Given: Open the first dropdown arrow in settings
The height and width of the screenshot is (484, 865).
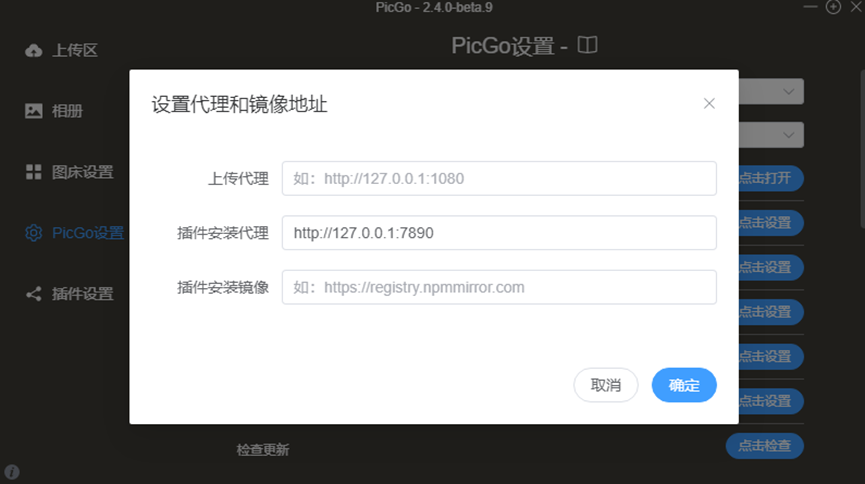Looking at the screenshot, I should pos(788,92).
